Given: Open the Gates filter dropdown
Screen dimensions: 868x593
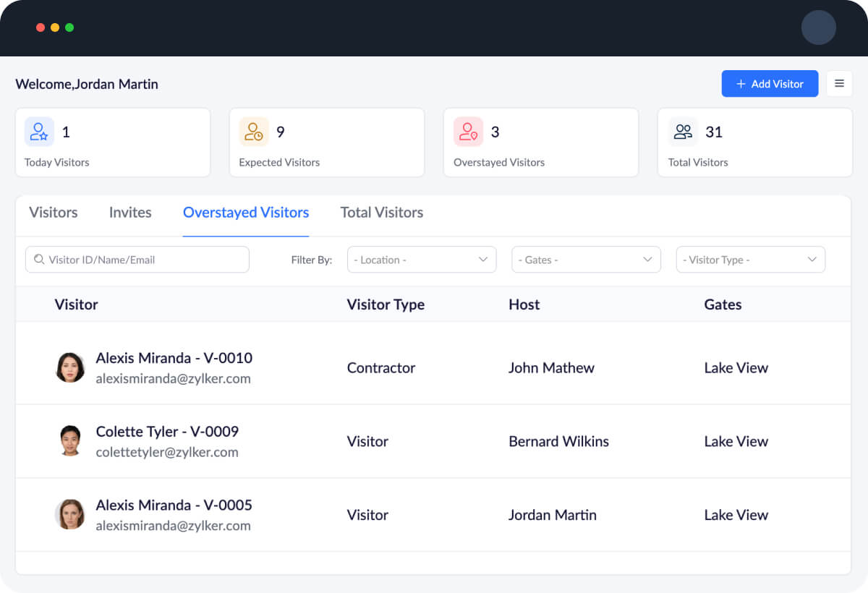Looking at the screenshot, I should [x=586, y=260].
